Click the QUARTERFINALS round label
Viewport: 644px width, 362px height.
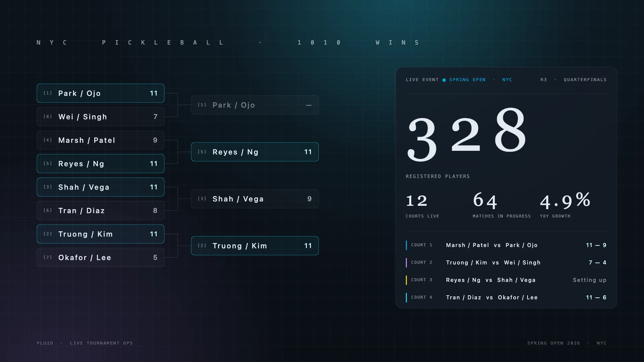585,80
